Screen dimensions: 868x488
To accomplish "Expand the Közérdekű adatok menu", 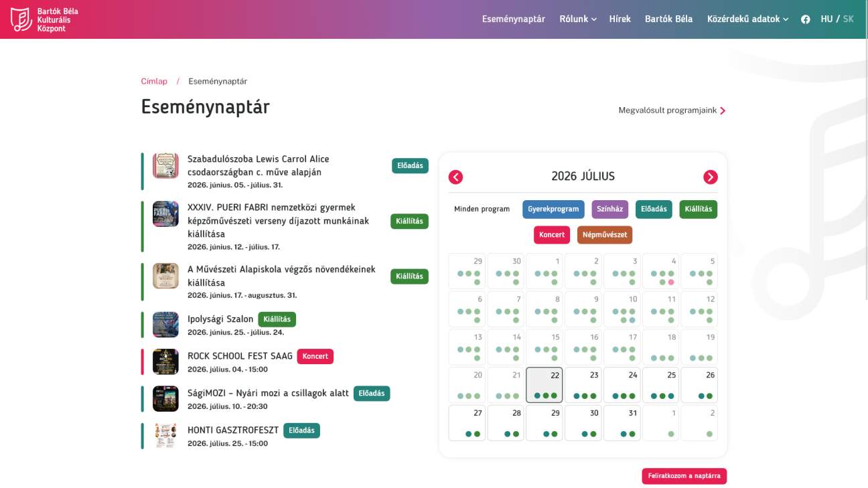I will 747,19.
